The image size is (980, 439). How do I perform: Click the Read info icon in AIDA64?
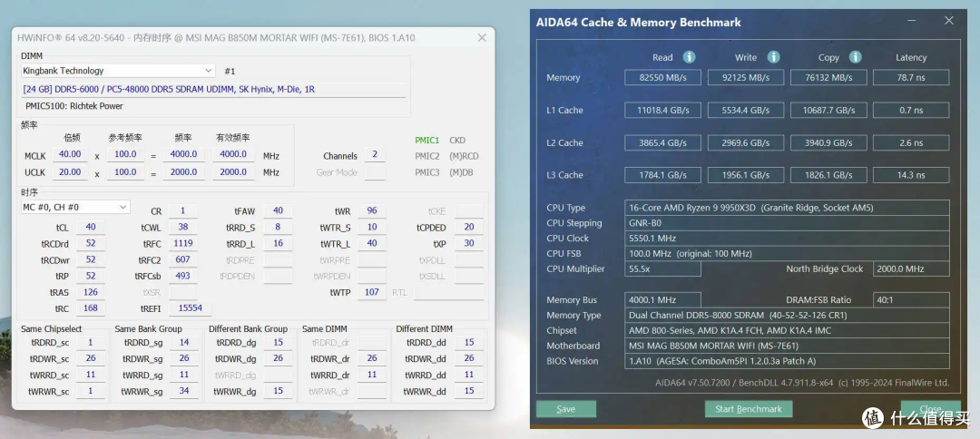coord(689,57)
